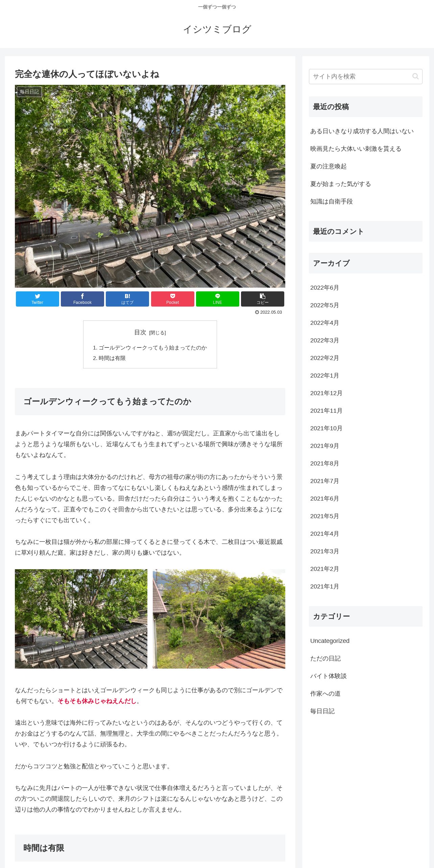Viewport: 434px width, 868px height.
Task: Open the 2021年4月 archive
Action: (x=324, y=534)
